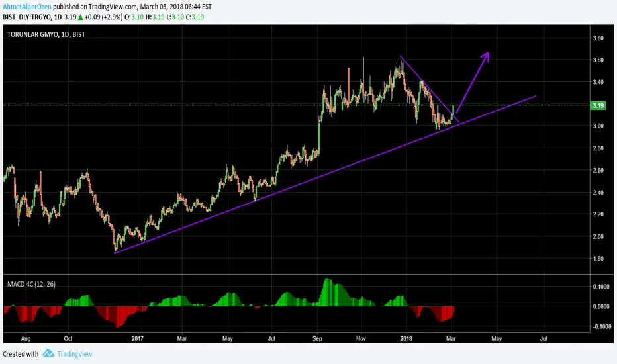This screenshot has height=364, width=617.
Task: Click the 2.60 price axis label
Action: [598, 170]
